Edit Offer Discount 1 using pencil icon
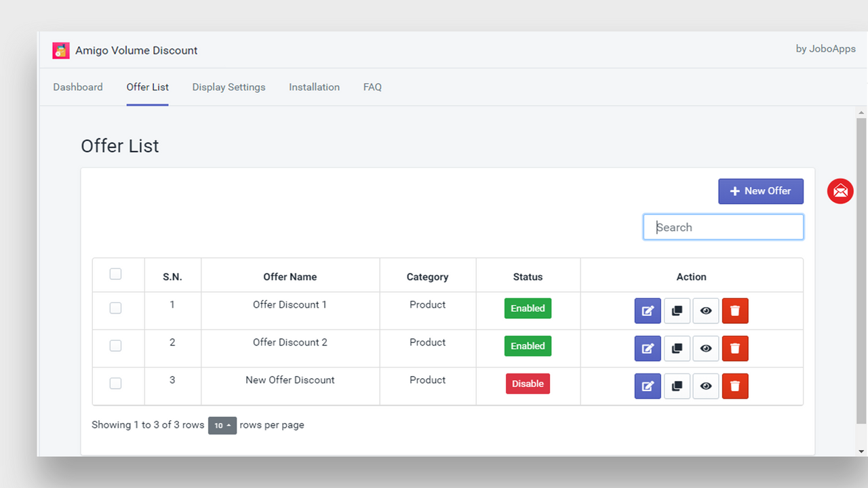Image resolution: width=868 pixels, height=488 pixels. click(648, 311)
